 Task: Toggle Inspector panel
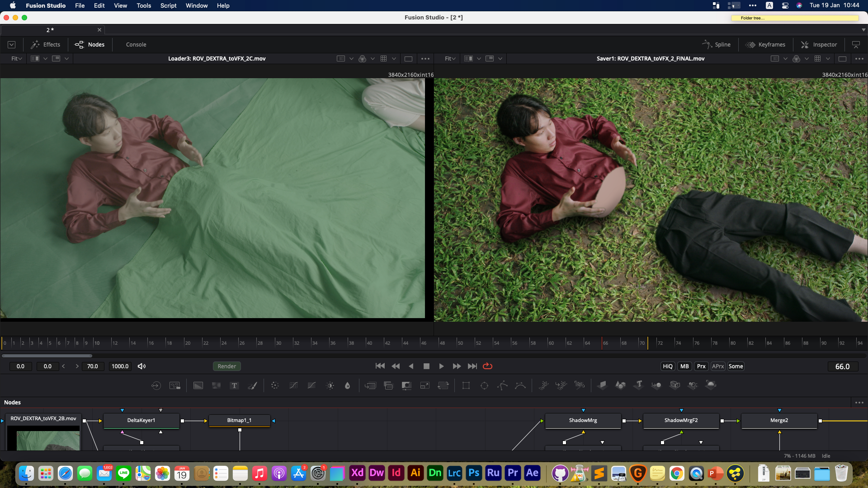click(x=819, y=45)
